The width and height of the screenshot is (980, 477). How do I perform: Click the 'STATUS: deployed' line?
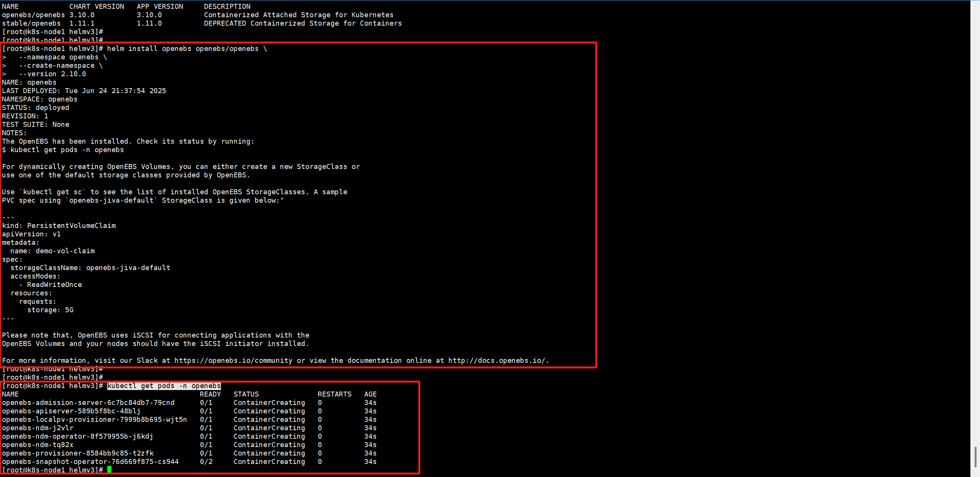pos(36,108)
